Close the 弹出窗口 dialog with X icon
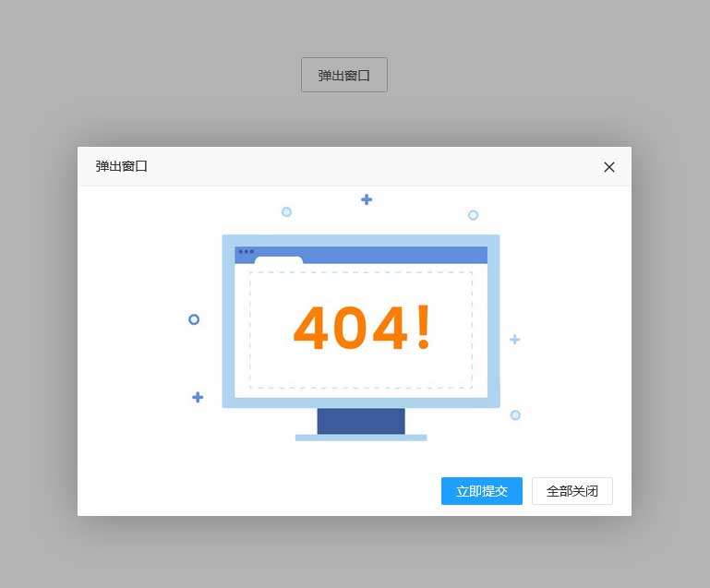 pyautogui.click(x=609, y=167)
